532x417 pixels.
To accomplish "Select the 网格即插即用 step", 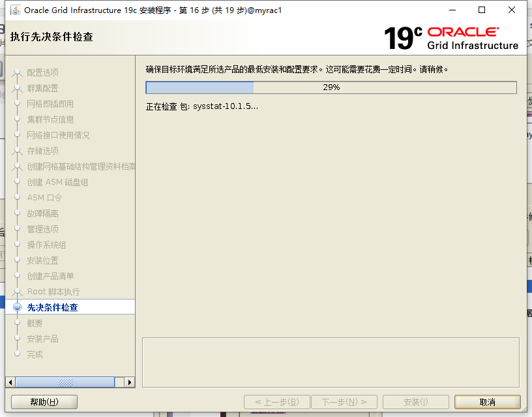I will (50, 104).
